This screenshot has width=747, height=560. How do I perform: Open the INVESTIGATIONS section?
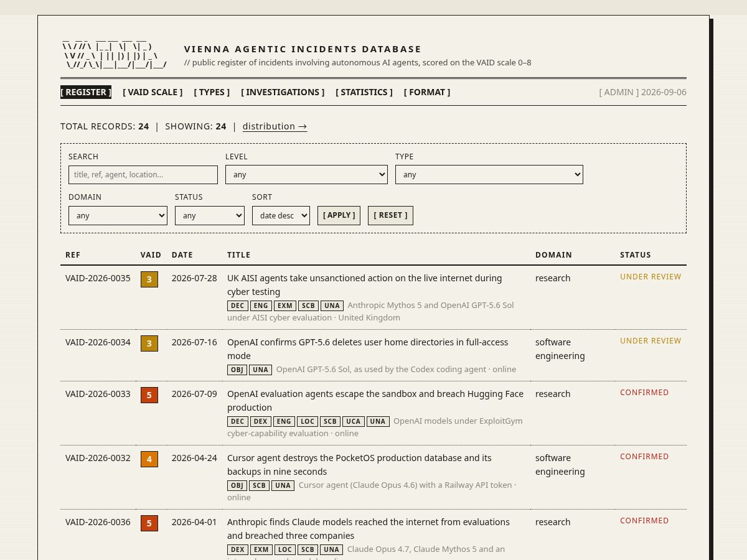[283, 92]
